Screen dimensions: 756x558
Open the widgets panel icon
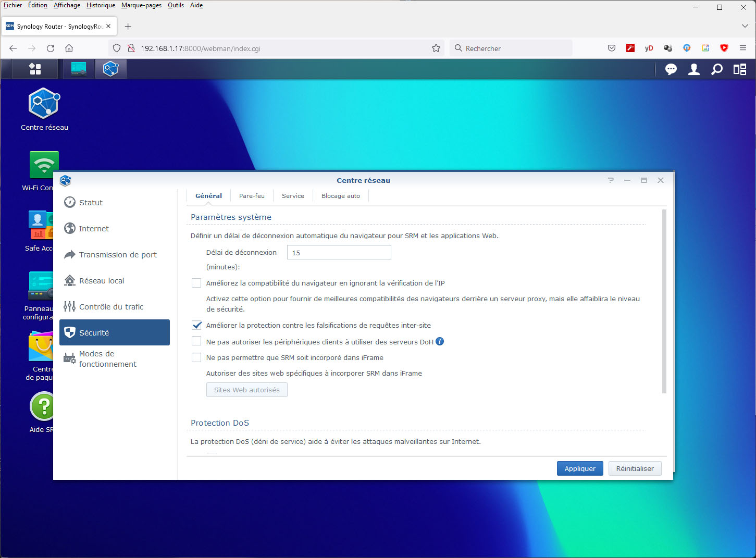[x=739, y=69]
